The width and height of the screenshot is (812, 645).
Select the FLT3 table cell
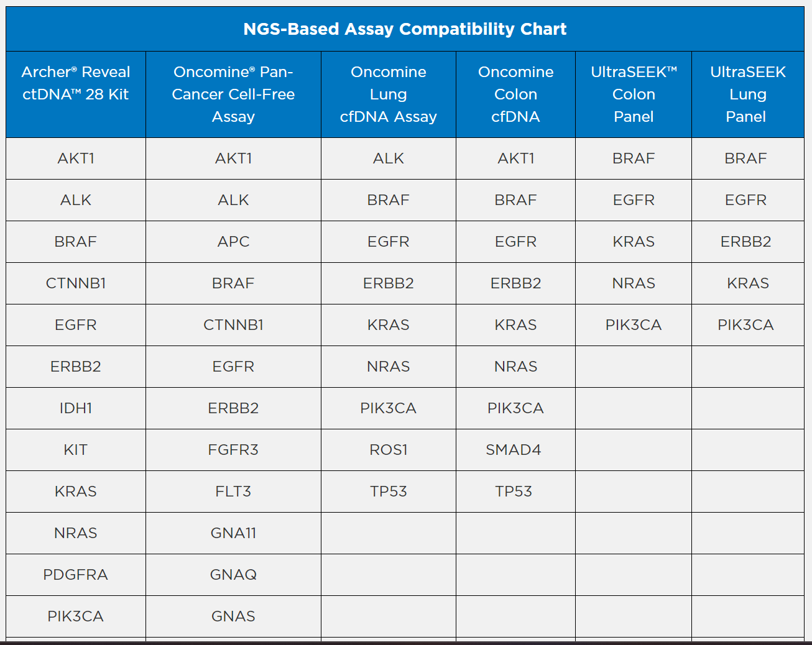coord(233,492)
